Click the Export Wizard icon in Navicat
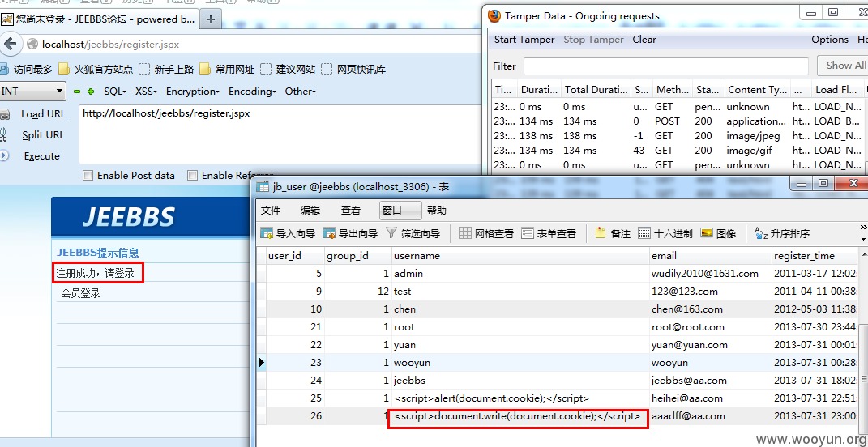The width and height of the screenshot is (868, 447). pos(329,233)
